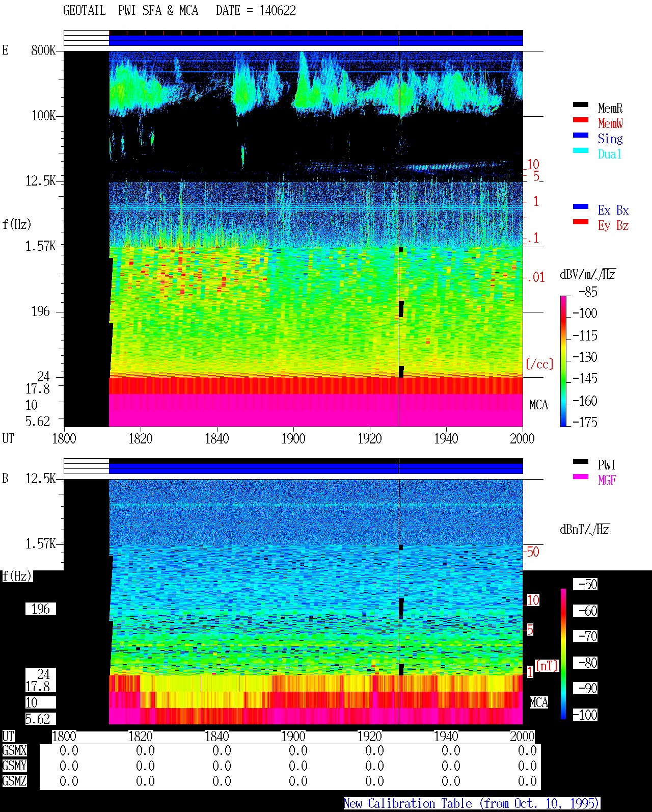The width and height of the screenshot is (652, 812).
Task: Click the red "[/cc]" unit label
Action: coord(539,364)
